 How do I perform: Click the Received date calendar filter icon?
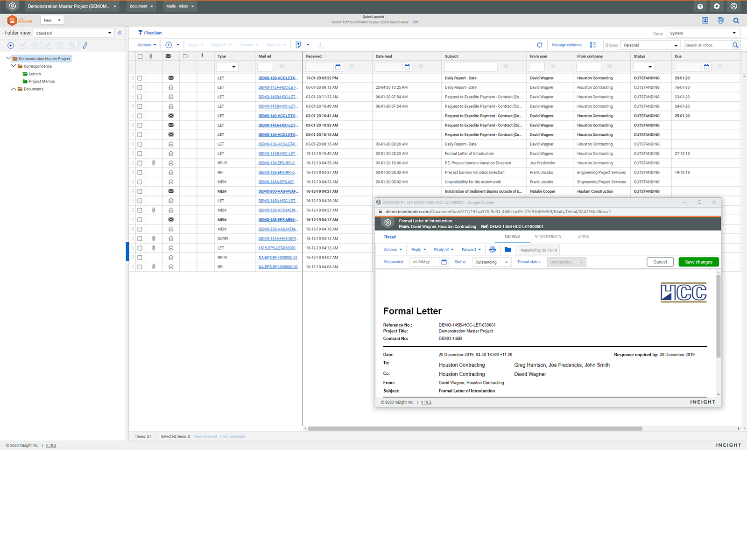coord(338,67)
